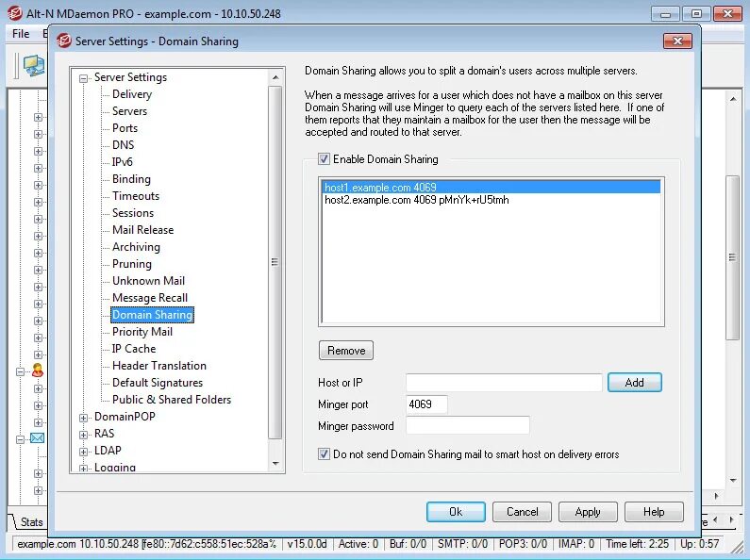This screenshot has height=560, width=750.
Task: Select the user account icon in background tree
Action: [38, 371]
